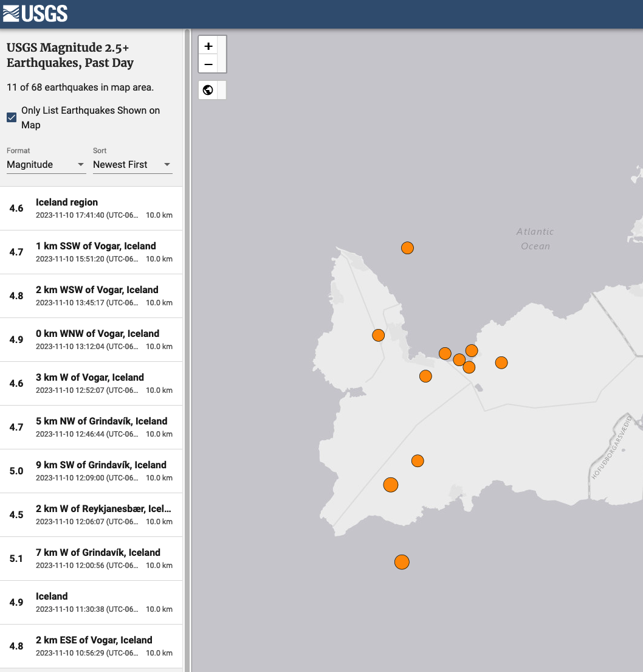Click the '11 of 68 earthquakes in map area' text
This screenshot has height=672, width=643.
[80, 88]
